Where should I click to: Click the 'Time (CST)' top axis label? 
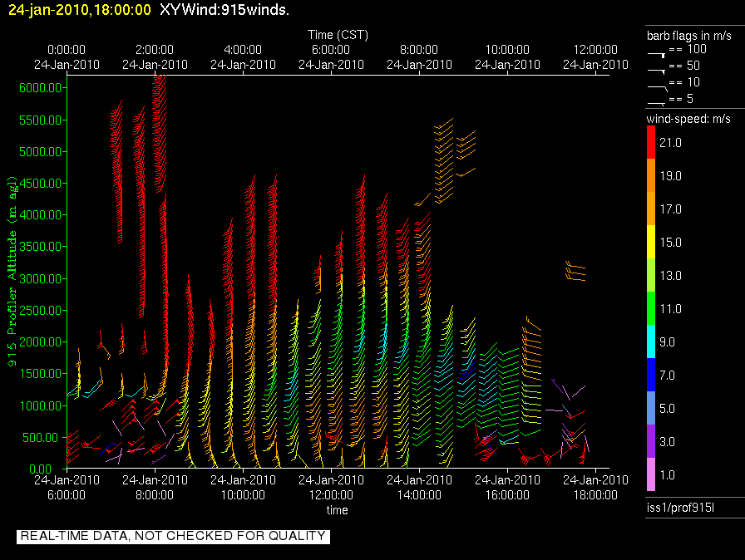pyautogui.click(x=338, y=35)
